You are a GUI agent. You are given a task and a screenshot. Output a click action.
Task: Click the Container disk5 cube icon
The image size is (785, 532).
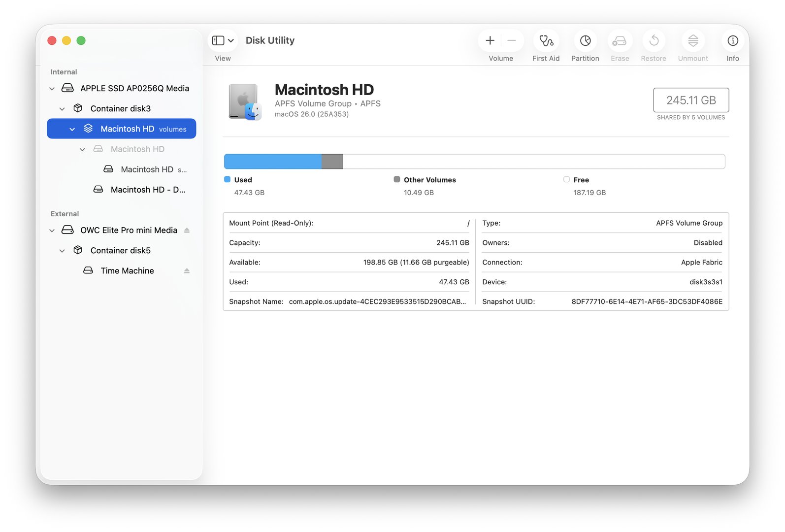pos(78,250)
